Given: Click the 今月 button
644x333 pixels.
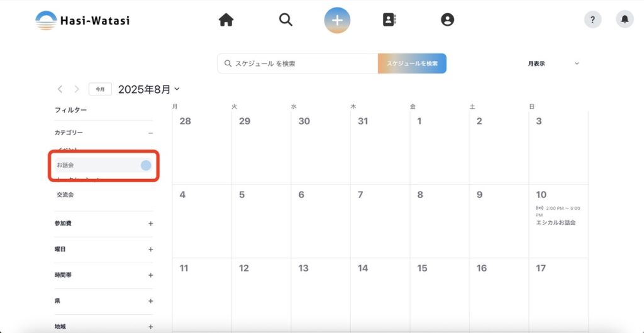Looking at the screenshot, I should coord(100,90).
